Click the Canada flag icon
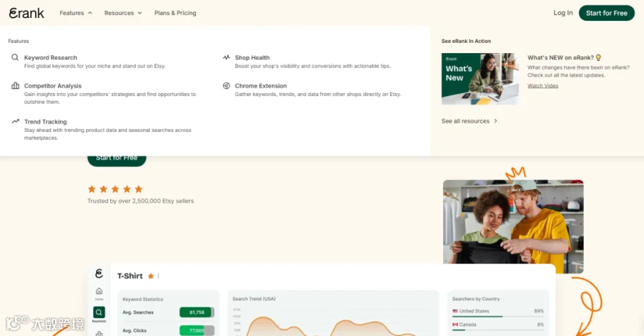The height and width of the screenshot is (336, 644). (x=455, y=325)
